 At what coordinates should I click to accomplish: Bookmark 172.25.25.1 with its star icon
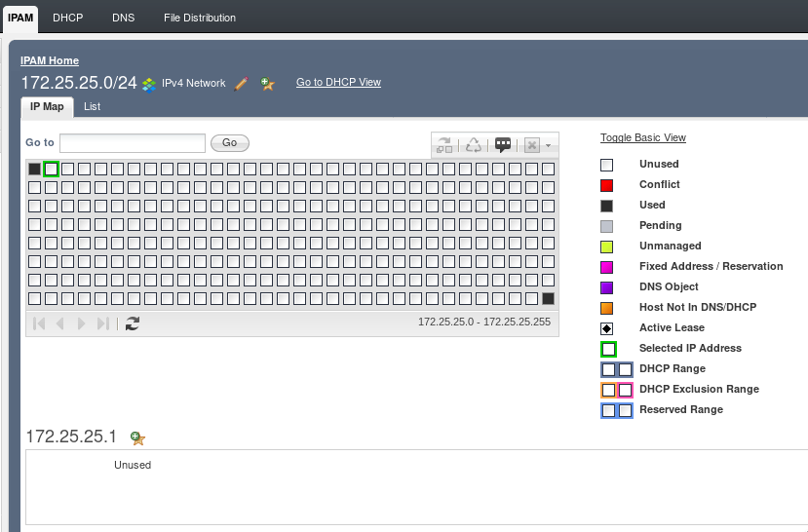[x=137, y=438]
